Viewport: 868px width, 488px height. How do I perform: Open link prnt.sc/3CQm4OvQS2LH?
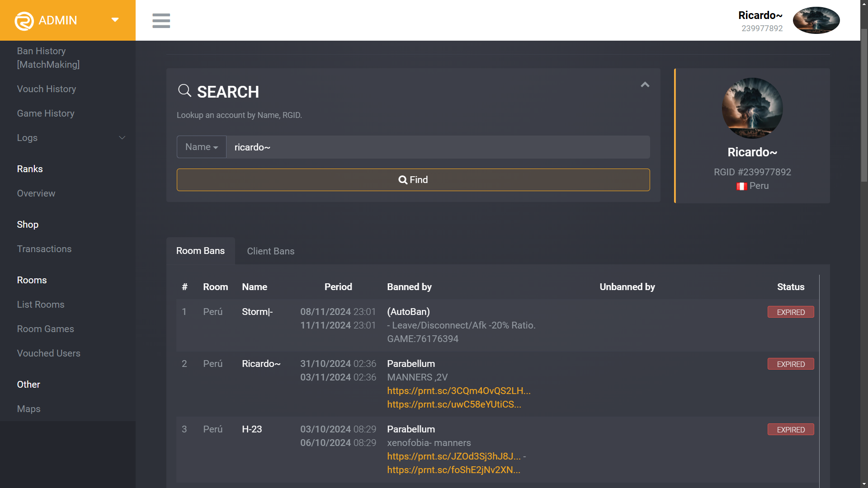point(459,391)
